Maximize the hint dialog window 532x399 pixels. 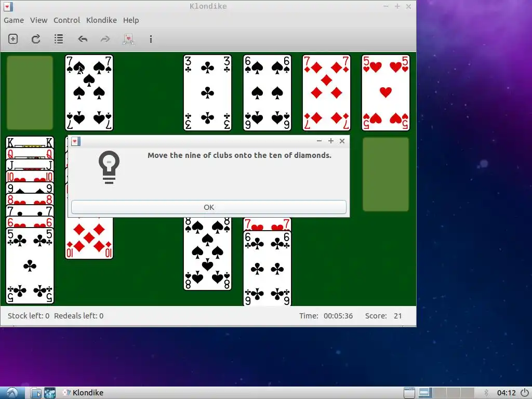click(x=331, y=141)
